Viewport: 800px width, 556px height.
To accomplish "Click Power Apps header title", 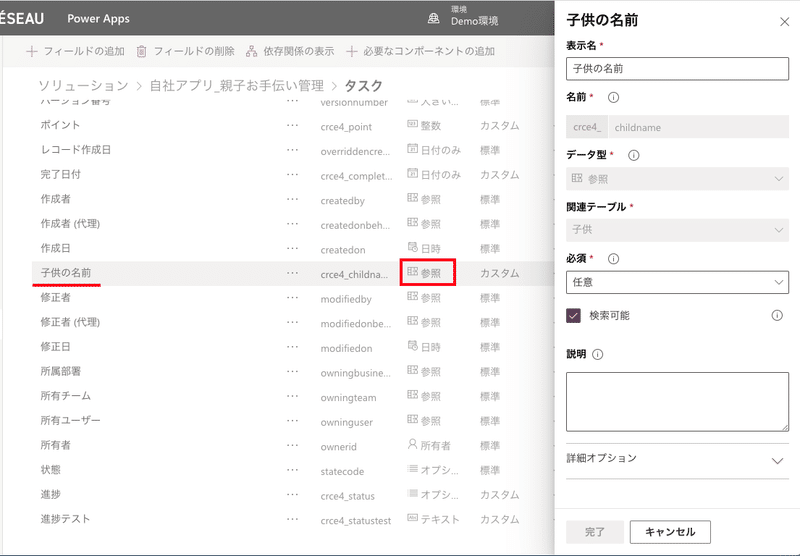I will point(98,19).
